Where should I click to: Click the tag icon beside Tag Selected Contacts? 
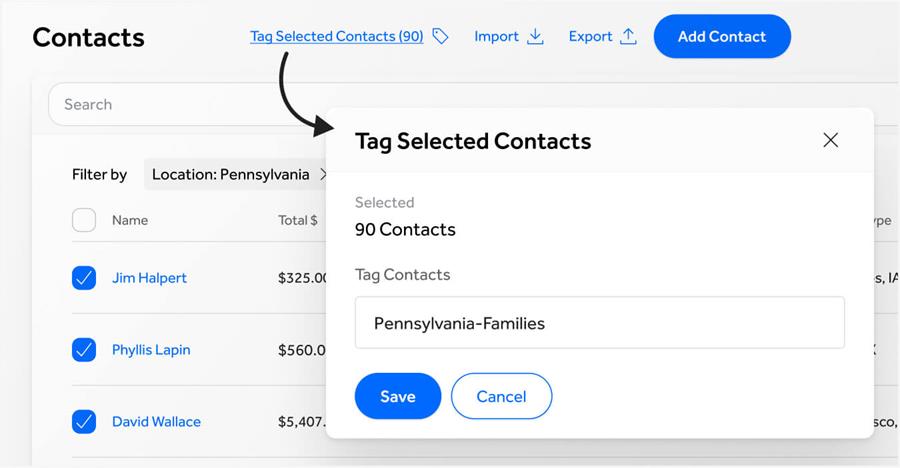point(440,36)
